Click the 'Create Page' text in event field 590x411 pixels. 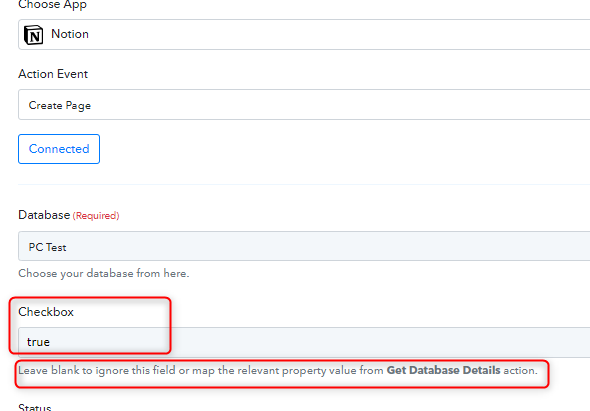click(60, 105)
